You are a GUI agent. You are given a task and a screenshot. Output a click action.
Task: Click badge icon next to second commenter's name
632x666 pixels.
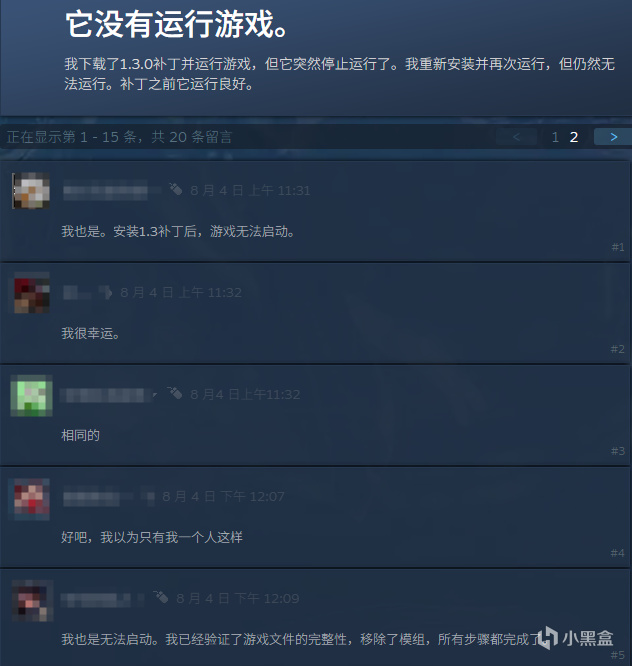[x=106, y=292]
